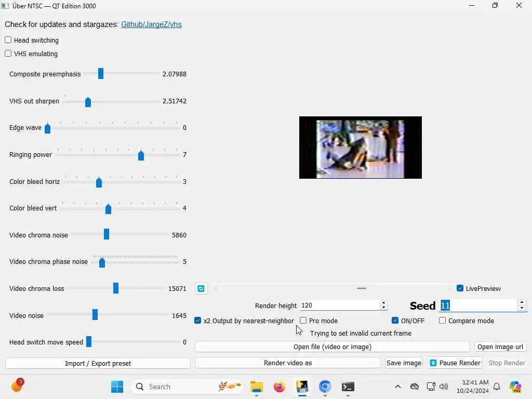Click Head switch move speed slider handle
Screen dimensions: 532x399
pyautogui.click(x=89, y=341)
